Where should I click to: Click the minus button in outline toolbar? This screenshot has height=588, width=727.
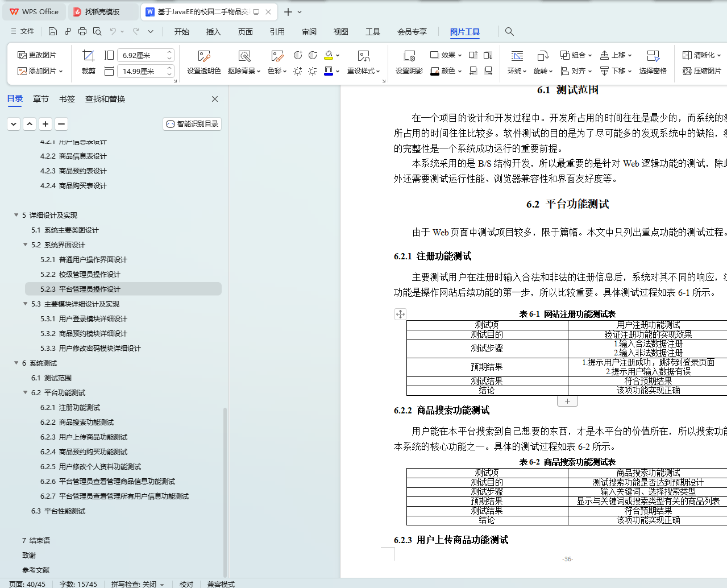click(x=61, y=123)
